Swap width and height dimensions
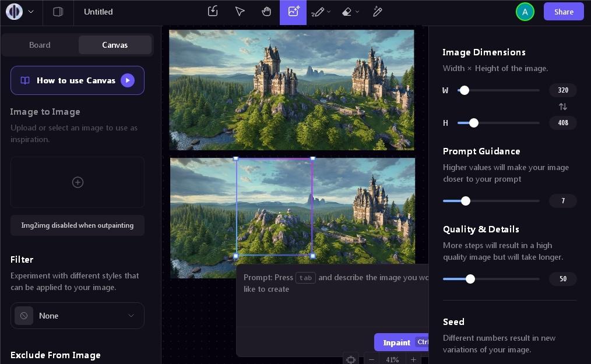The height and width of the screenshot is (364, 591). click(x=562, y=107)
